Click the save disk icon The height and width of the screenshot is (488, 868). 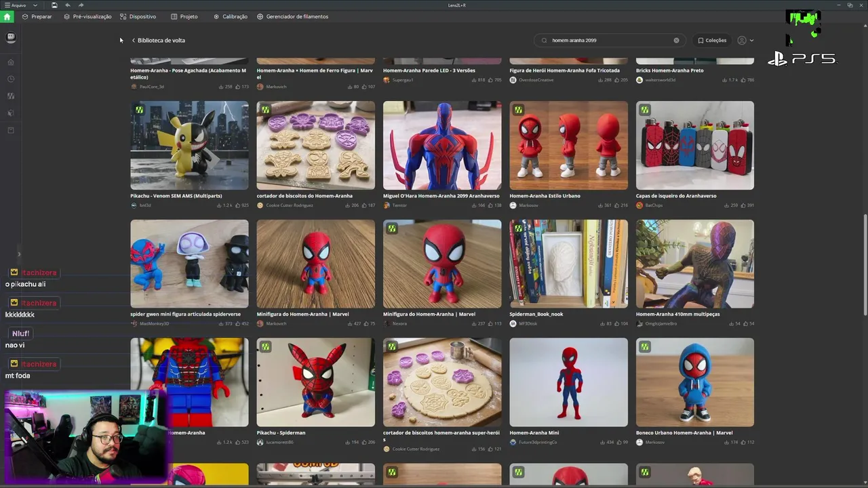click(x=54, y=5)
